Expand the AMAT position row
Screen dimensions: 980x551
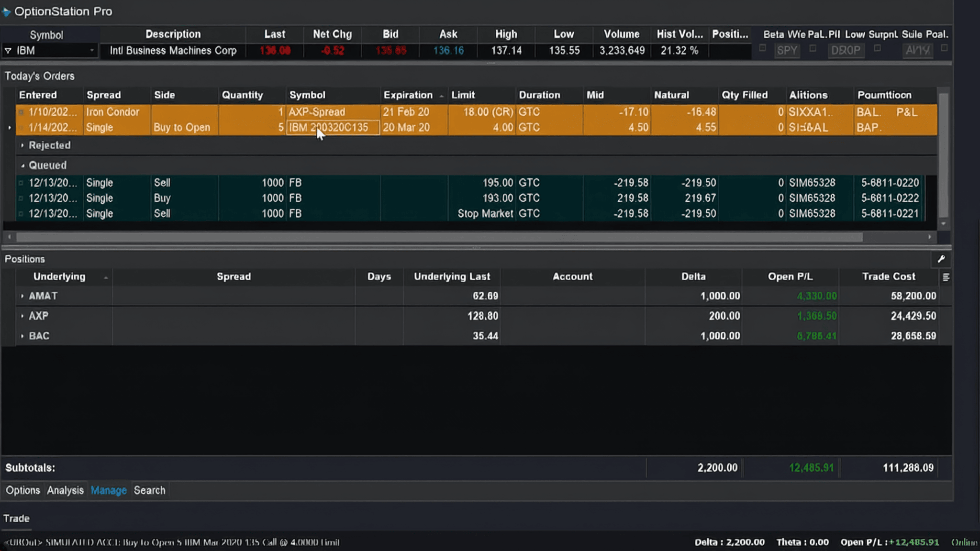[x=22, y=296]
